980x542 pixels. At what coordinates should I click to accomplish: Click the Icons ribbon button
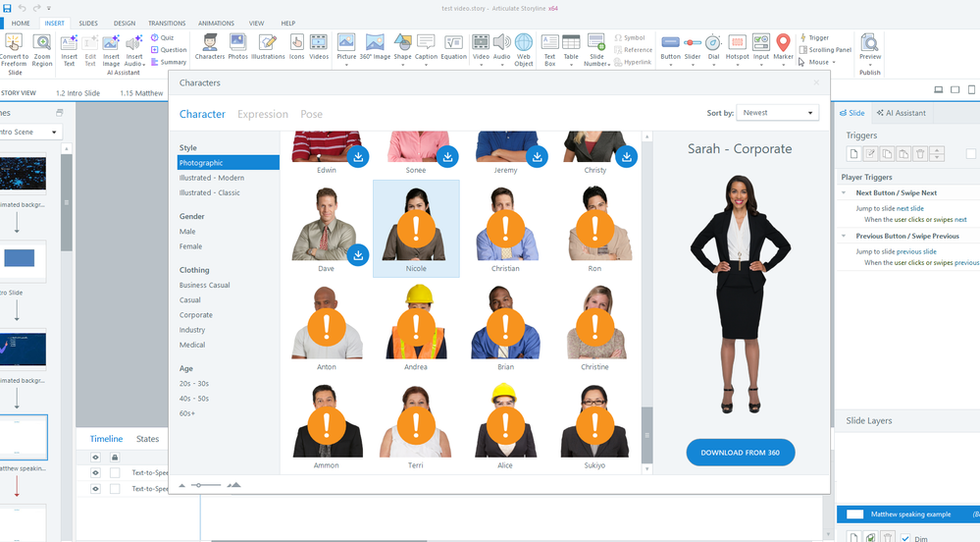(x=297, y=47)
